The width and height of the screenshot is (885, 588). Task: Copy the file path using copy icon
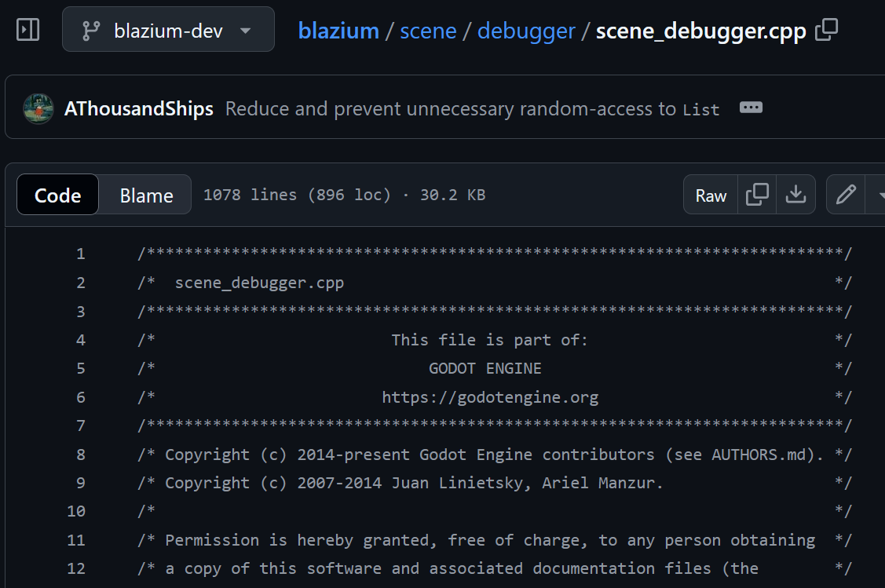tap(827, 30)
